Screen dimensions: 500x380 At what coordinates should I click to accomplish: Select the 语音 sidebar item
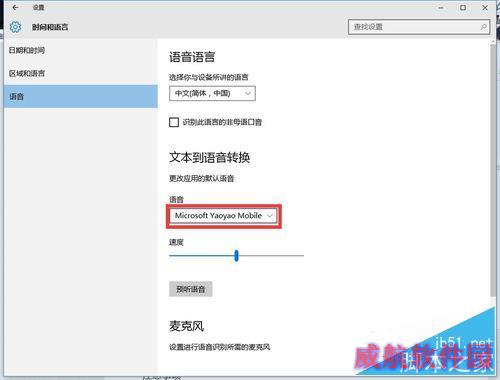click(x=81, y=96)
